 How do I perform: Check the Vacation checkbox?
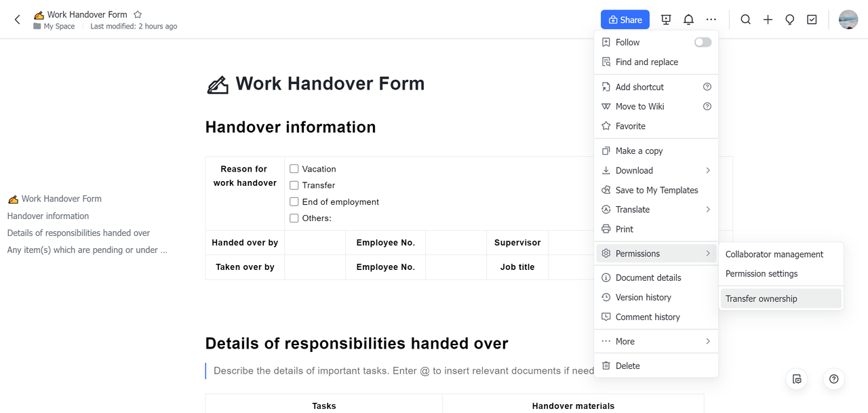294,169
